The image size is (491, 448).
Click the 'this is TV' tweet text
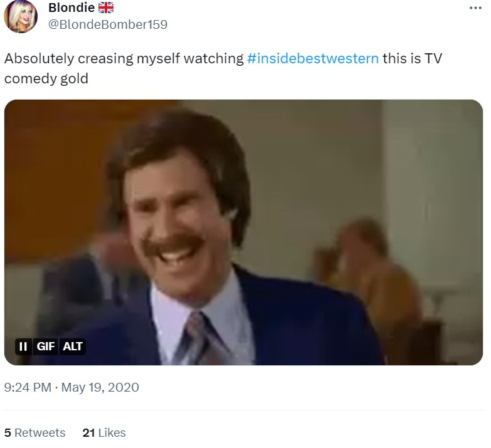click(413, 58)
